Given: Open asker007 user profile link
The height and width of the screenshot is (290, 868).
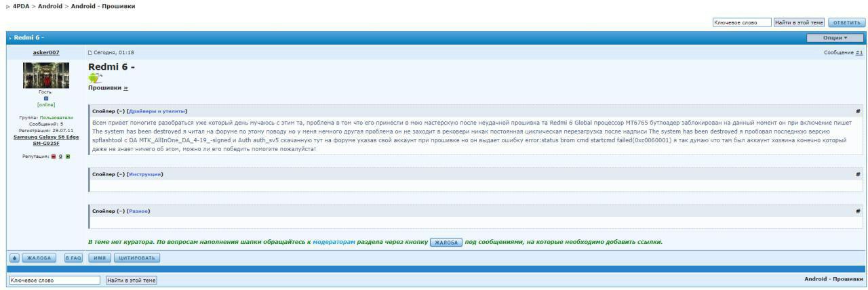Looking at the screenshot, I should (46, 52).
